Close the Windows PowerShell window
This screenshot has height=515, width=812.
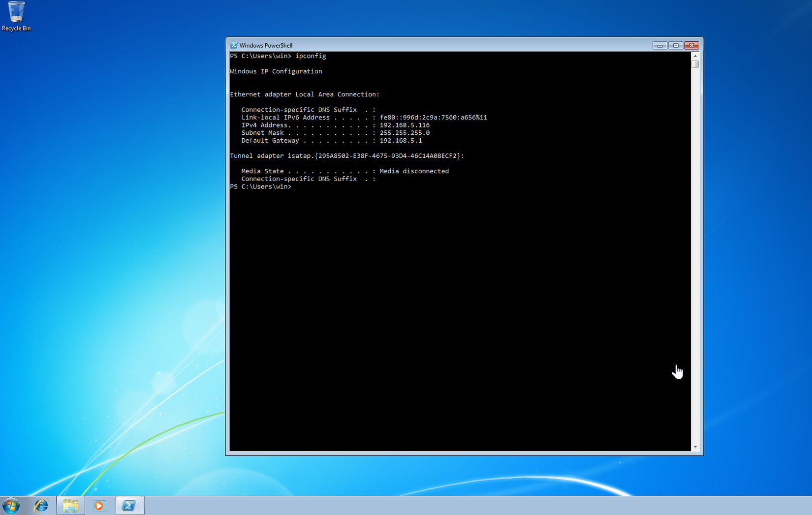(691, 45)
